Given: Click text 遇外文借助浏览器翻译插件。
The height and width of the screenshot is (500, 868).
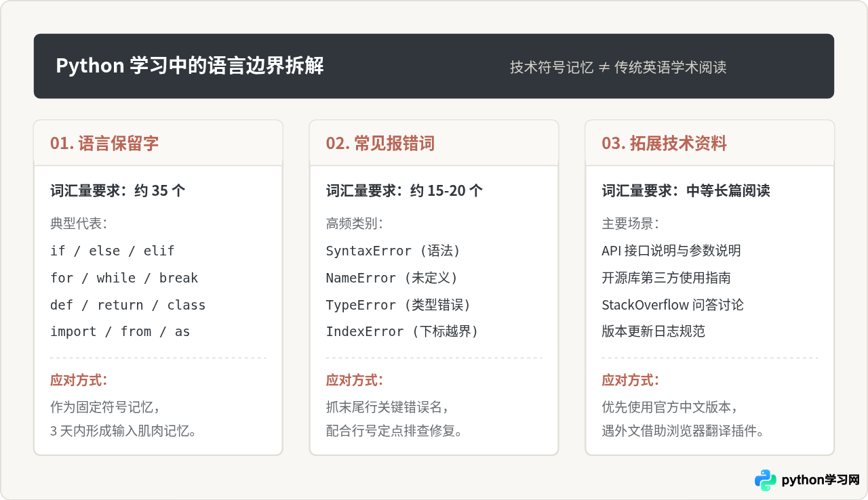Looking at the screenshot, I should coord(684,430).
